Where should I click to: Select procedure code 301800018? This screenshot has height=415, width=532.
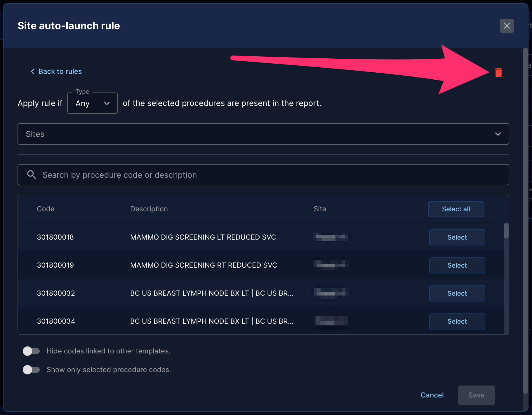[x=457, y=237]
